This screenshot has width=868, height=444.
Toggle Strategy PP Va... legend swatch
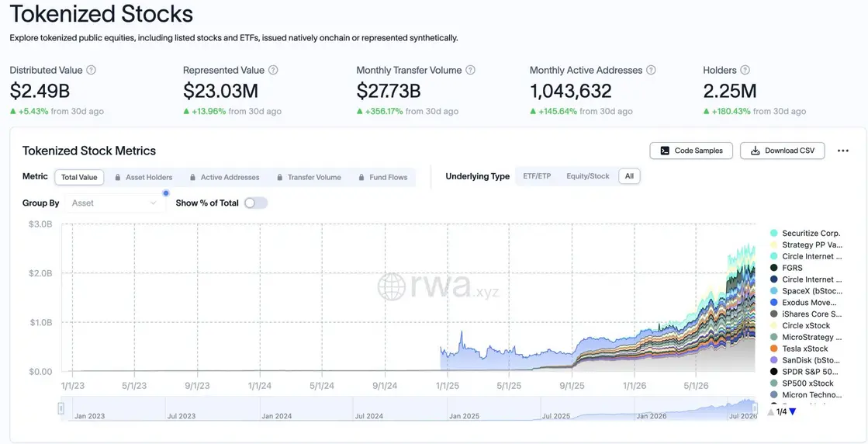tap(774, 245)
